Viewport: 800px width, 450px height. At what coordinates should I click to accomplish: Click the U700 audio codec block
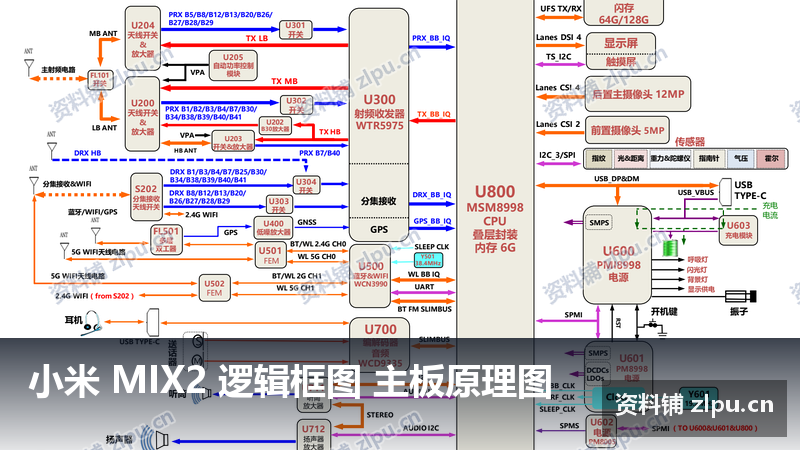tap(380, 344)
